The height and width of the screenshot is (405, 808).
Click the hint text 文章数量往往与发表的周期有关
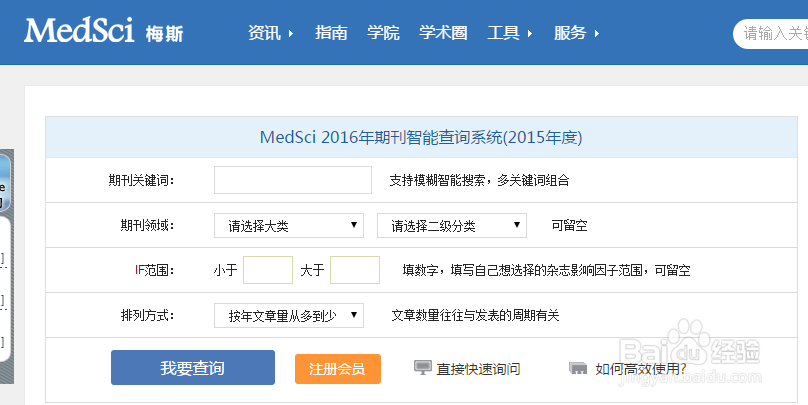[x=475, y=315]
